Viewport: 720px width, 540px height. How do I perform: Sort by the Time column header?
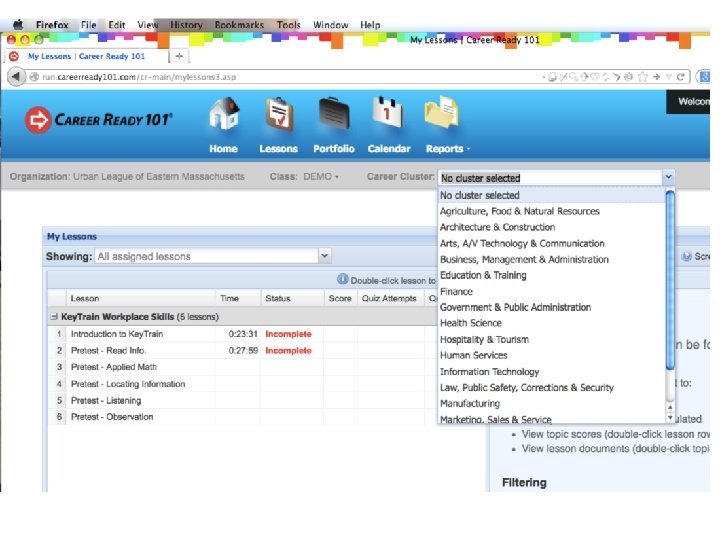coord(238,298)
